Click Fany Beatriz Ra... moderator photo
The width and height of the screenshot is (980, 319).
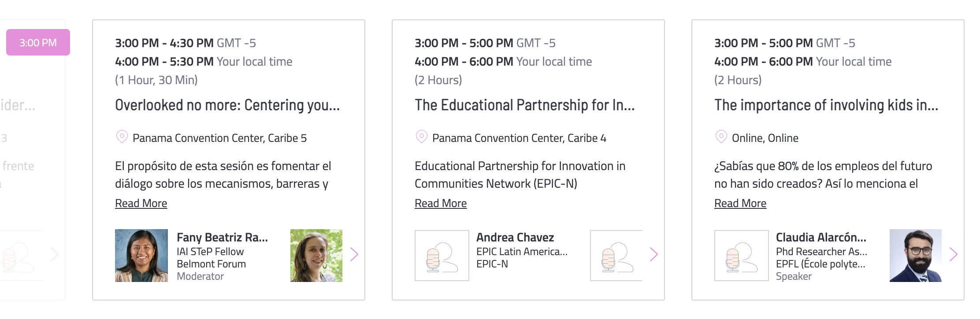141,256
